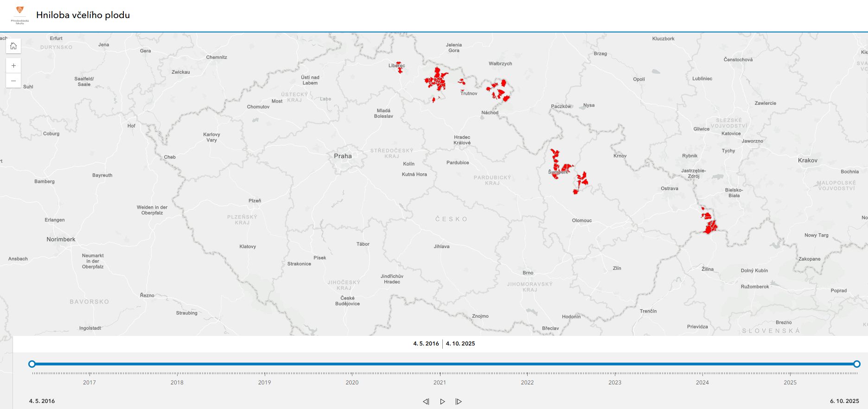
Task: Step to previous time interval
Action: pyautogui.click(x=426, y=402)
